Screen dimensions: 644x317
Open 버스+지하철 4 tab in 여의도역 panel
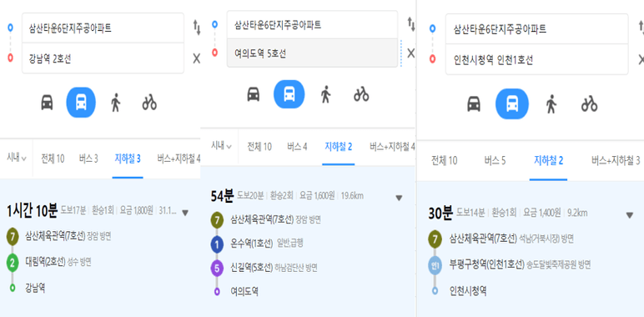click(x=392, y=147)
